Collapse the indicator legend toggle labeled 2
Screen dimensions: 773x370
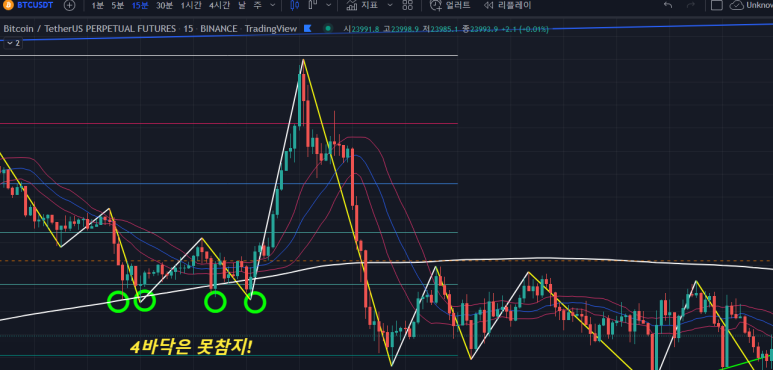point(13,43)
